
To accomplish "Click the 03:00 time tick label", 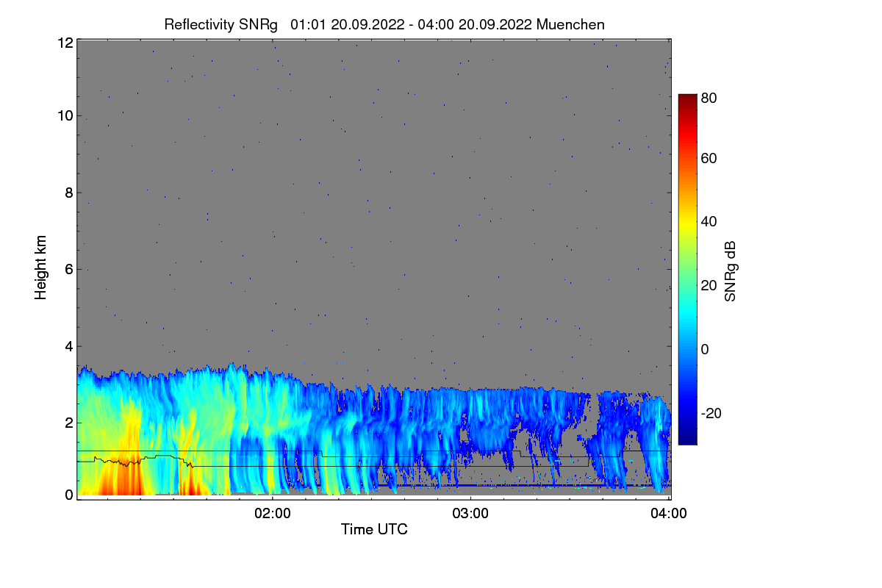I will pos(470,514).
